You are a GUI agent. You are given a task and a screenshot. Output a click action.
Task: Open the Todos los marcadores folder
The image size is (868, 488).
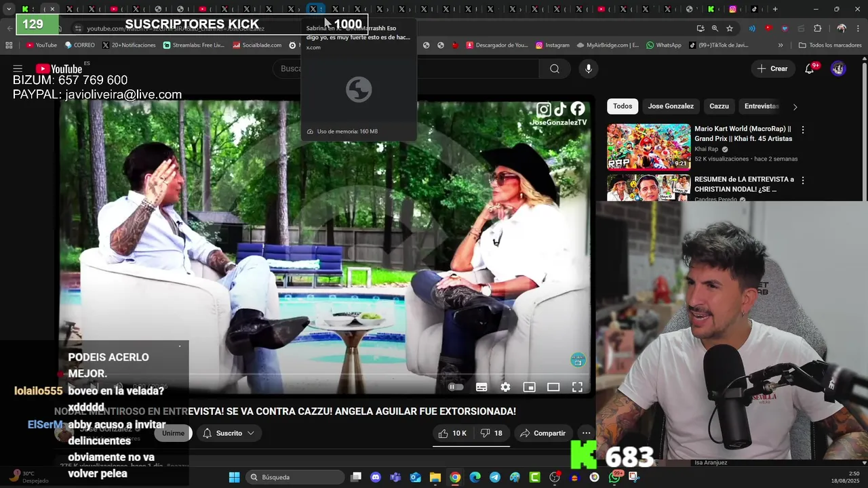(830, 45)
